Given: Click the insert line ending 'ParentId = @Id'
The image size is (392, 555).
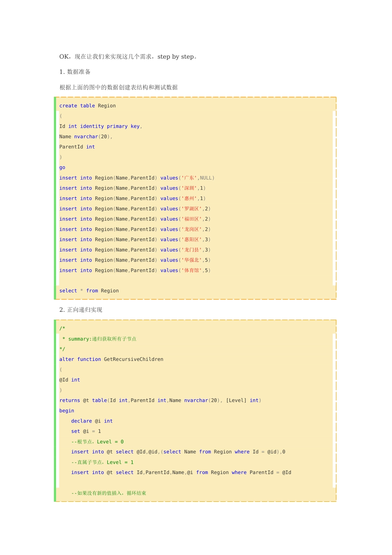Looking at the screenshot, I should (181, 472).
